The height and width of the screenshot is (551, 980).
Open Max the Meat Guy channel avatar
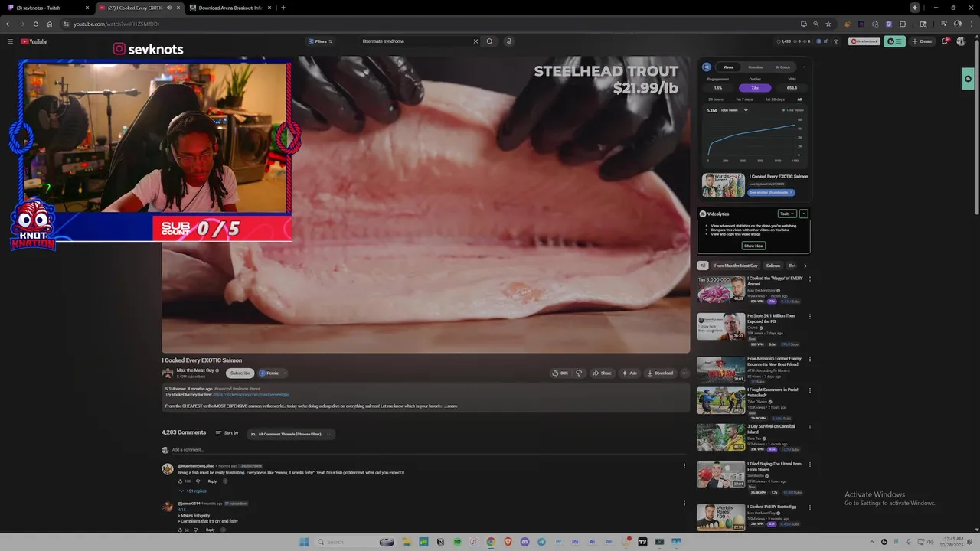point(168,373)
